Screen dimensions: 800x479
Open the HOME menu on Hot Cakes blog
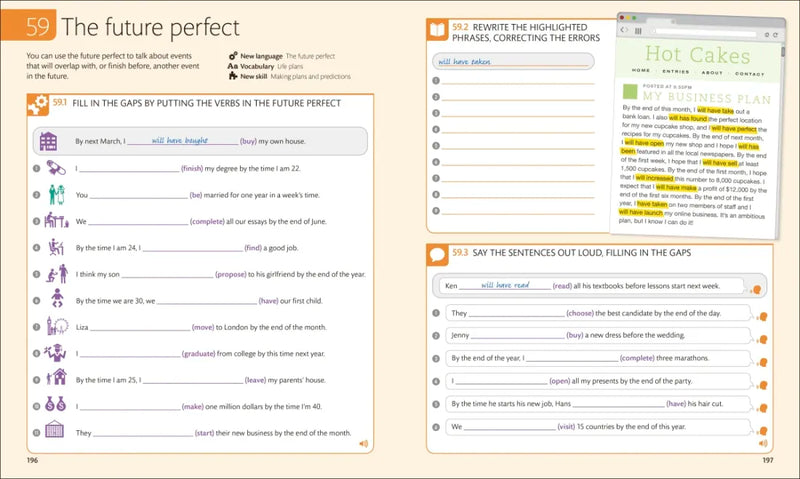click(x=640, y=73)
